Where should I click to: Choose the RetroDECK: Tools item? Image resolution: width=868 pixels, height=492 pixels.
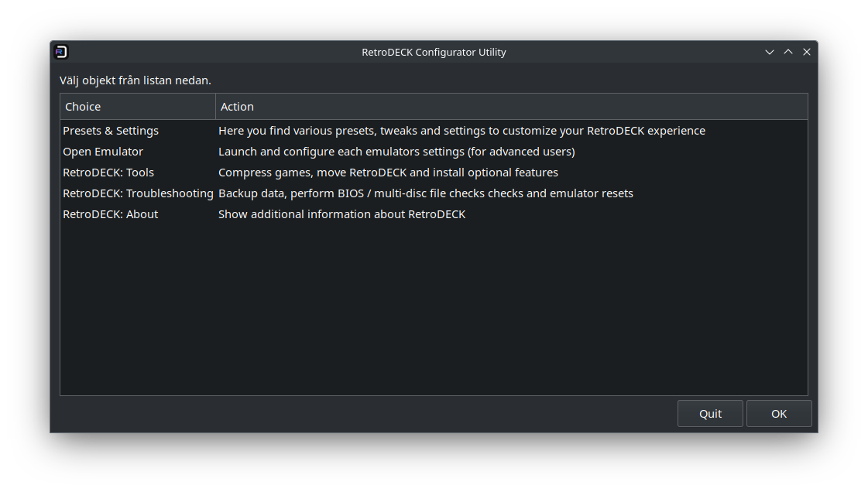tap(108, 173)
